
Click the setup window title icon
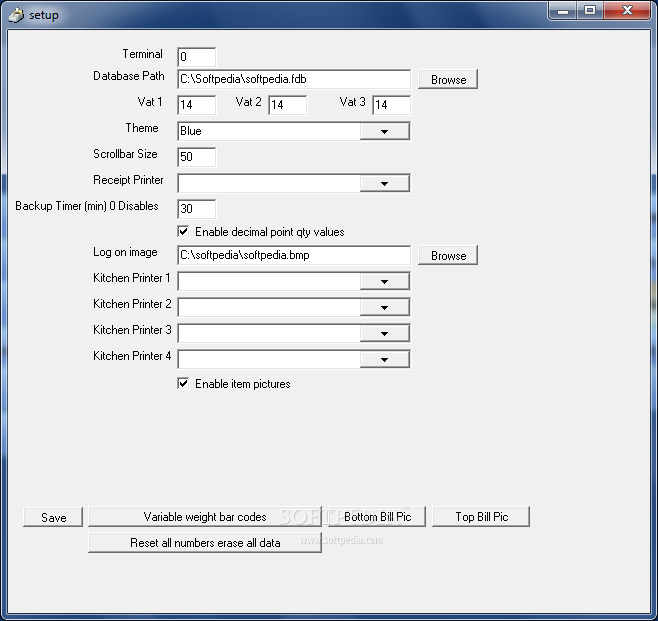click(16, 15)
